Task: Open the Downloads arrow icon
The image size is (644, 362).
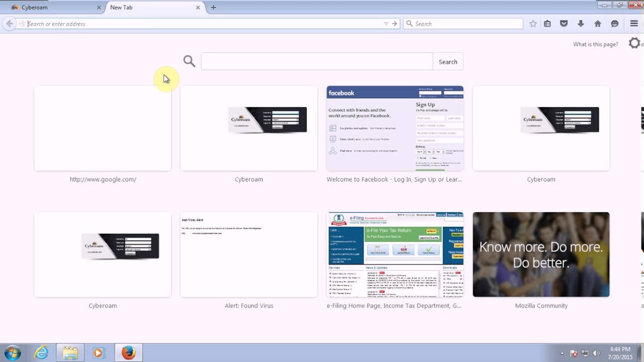Action: tap(581, 24)
